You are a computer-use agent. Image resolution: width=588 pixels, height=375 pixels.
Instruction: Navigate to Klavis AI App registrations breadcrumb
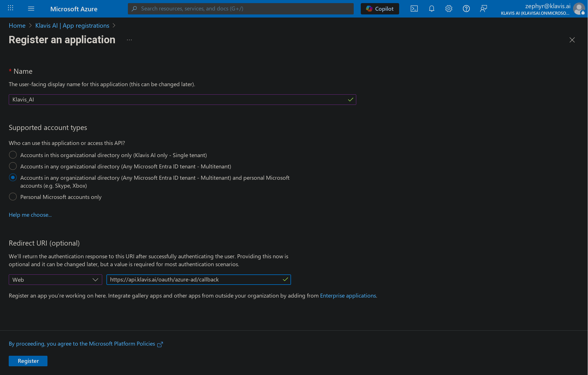[72, 25]
